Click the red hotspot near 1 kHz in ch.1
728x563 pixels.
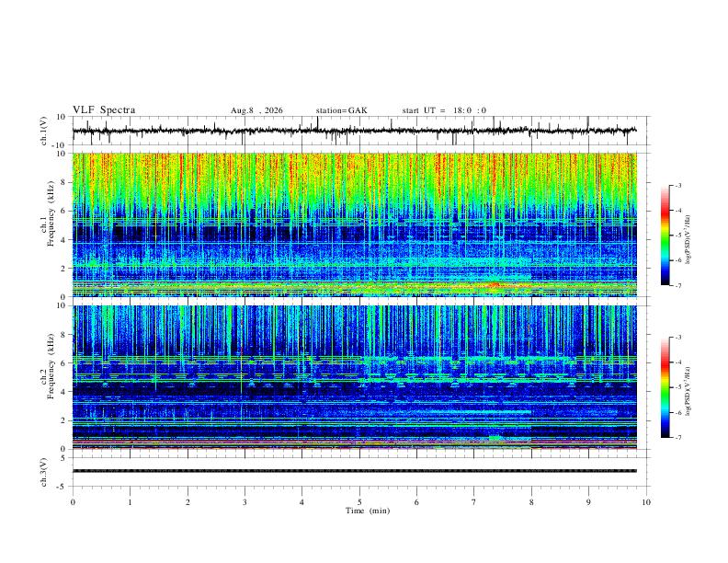[494, 284]
